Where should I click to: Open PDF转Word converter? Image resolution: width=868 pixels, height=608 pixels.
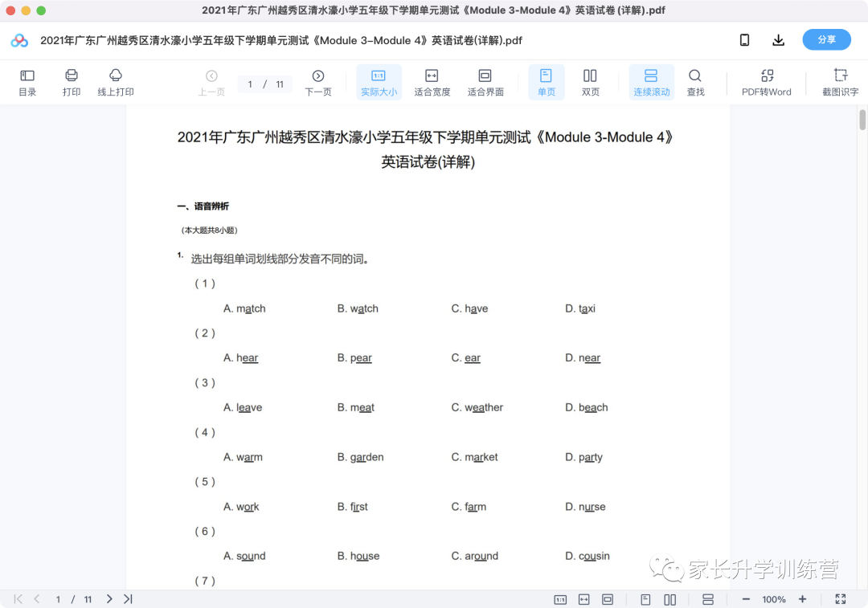(767, 83)
